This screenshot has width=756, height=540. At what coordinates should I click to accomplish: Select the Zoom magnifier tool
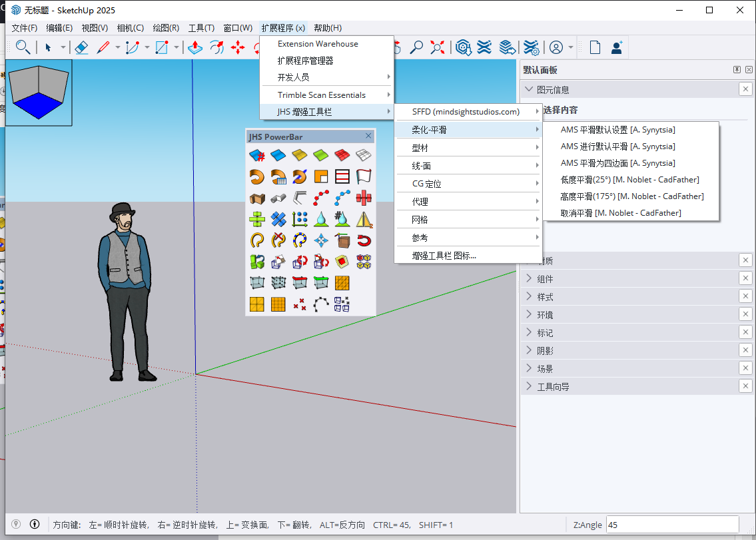click(x=418, y=47)
